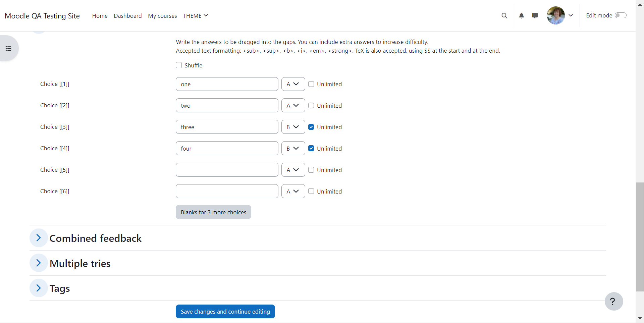Check Unlimited for Choice 6

311,191
